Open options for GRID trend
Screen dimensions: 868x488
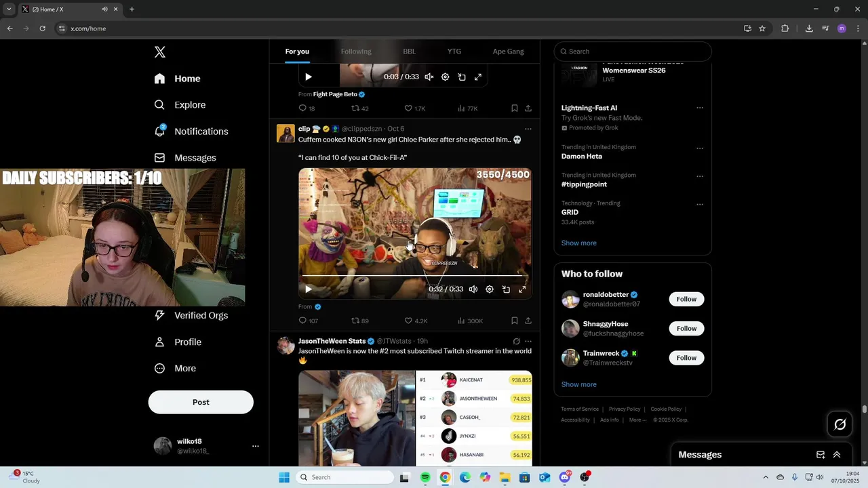pos(700,204)
